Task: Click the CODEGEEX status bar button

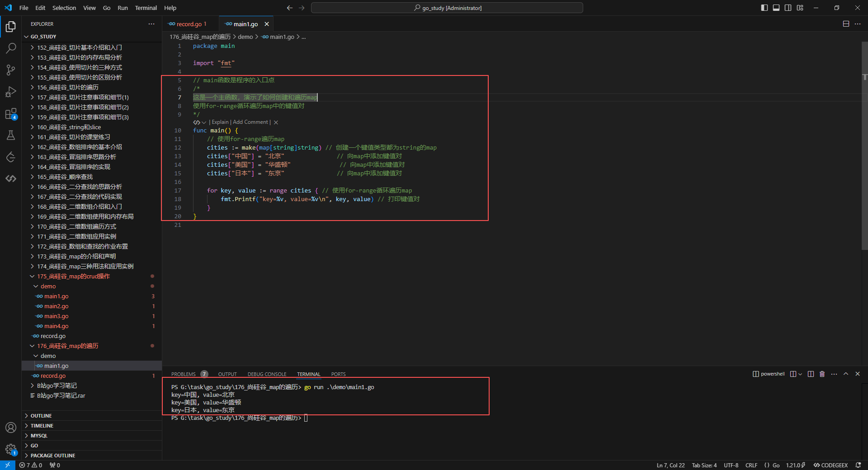Action: pyautogui.click(x=831, y=465)
